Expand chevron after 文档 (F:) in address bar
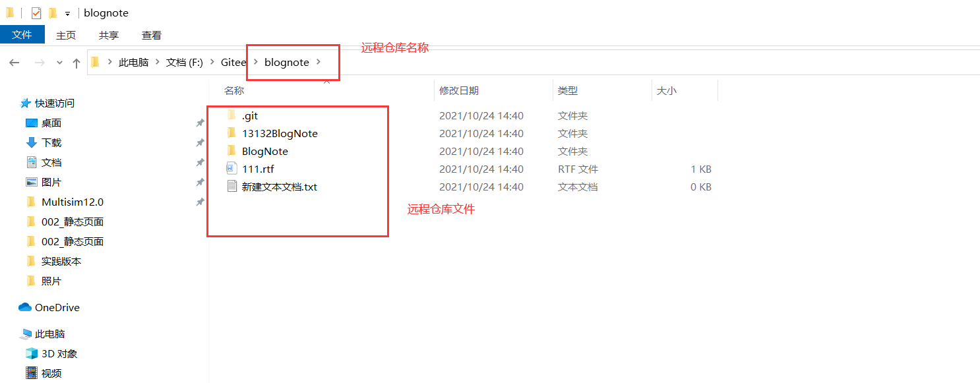 [x=212, y=62]
